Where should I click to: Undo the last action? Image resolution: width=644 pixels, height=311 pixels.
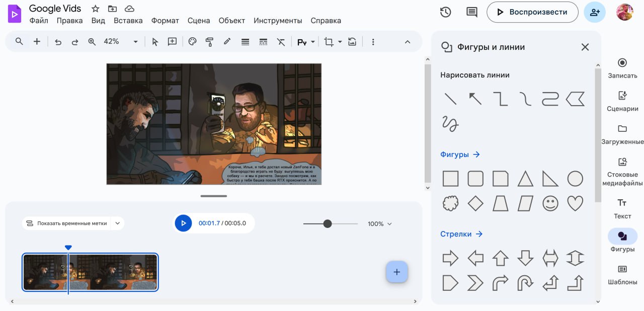[x=58, y=42]
